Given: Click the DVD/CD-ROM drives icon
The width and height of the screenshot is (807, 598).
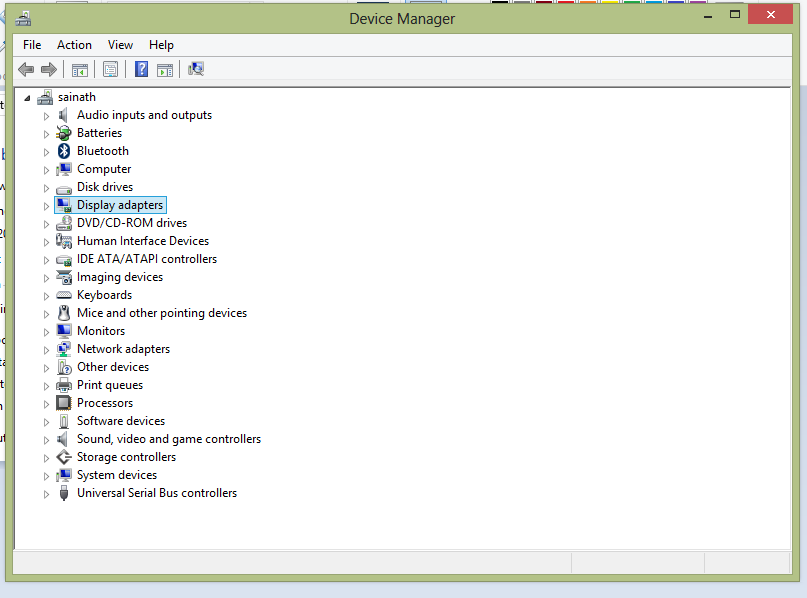Looking at the screenshot, I should [x=64, y=223].
